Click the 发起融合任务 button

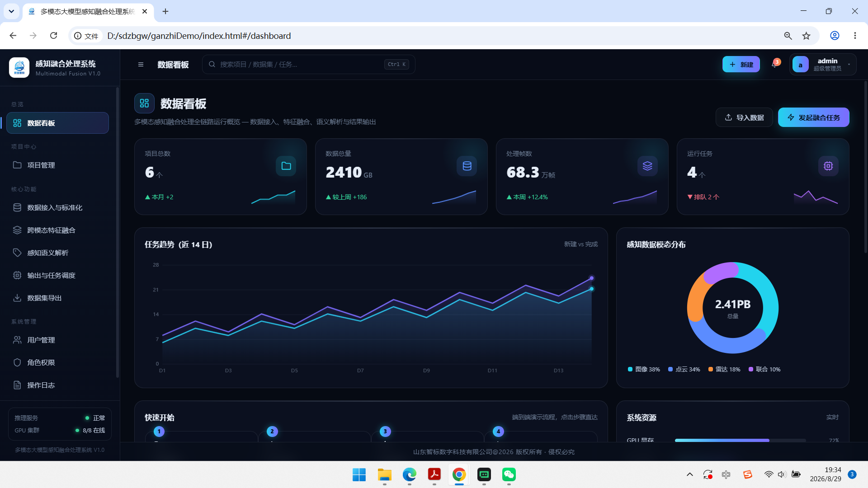tap(814, 117)
